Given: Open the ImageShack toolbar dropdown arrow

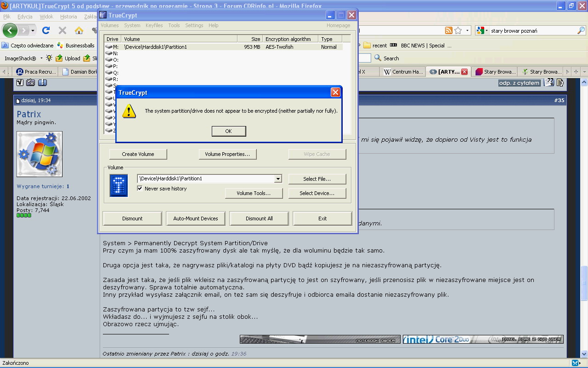Looking at the screenshot, I should (41, 58).
